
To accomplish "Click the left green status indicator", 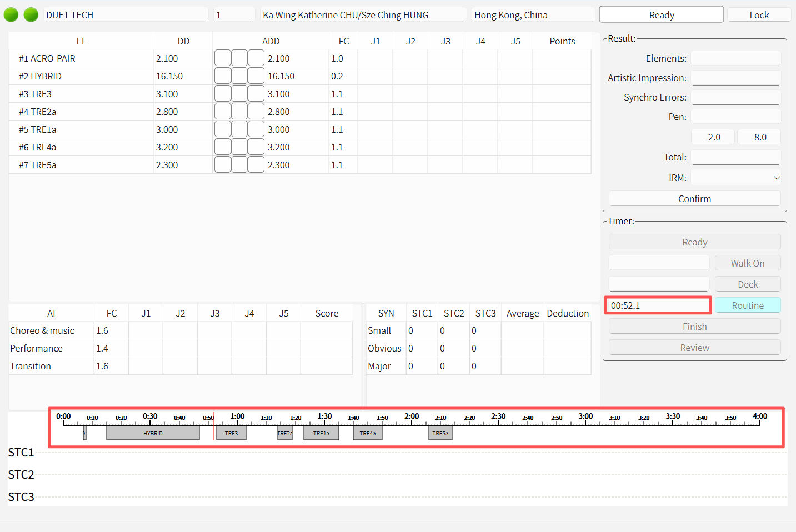I will (x=11, y=15).
